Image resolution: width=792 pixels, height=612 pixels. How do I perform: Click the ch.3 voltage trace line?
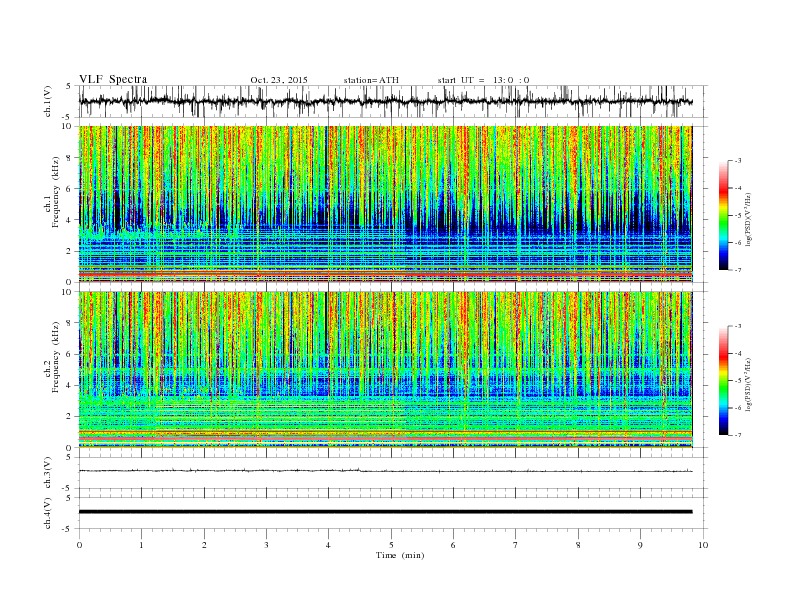tap(385, 471)
